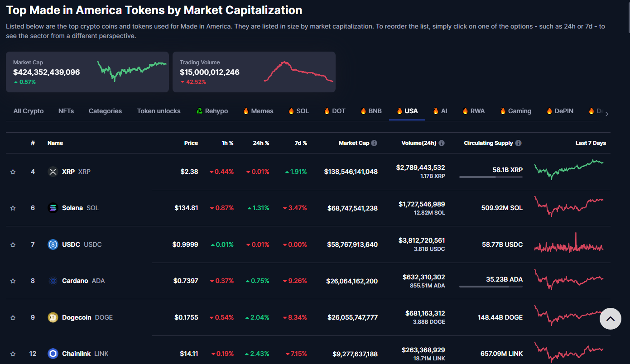Click the Rehypo recycle icon
This screenshot has width=630, height=364.
pyautogui.click(x=200, y=111)
